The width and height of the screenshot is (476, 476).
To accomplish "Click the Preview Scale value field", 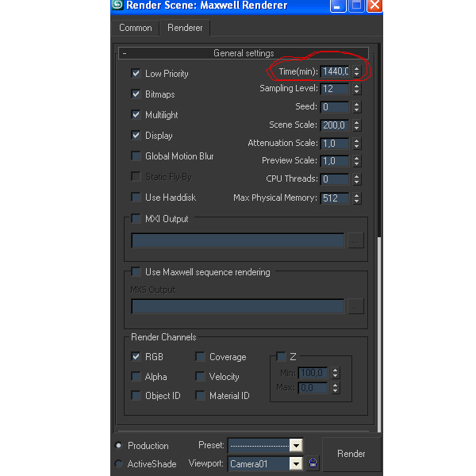I will (x=335, y=161).
